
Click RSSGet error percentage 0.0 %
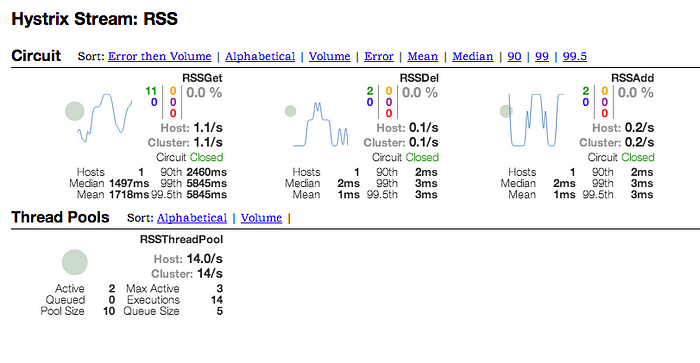[204, 93]
